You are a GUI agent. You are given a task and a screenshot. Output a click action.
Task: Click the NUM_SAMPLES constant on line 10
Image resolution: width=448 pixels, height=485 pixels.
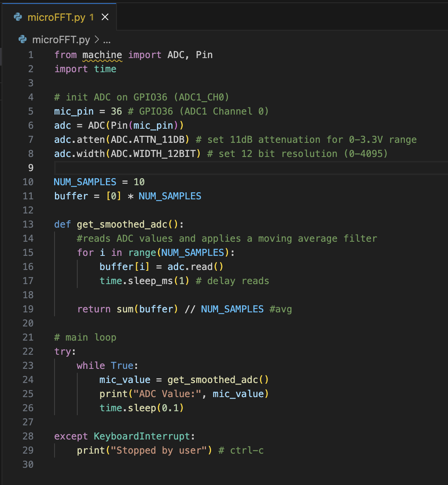pyautogui.click(x=85, y=182)
